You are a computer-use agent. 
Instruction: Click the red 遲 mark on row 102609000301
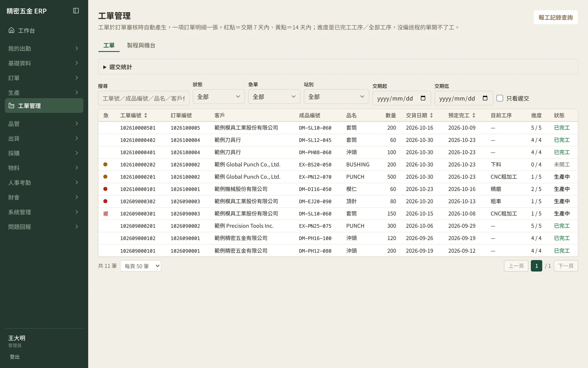click(x=106, y=213)
